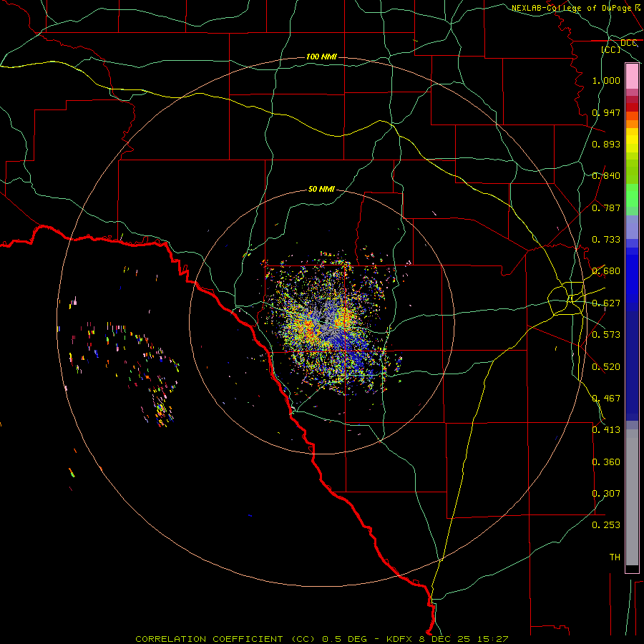Image resolution: width=644 pixels, height=644 pixels.
Task: Click the 0.253 legend value
Action: tap(606, 525)
